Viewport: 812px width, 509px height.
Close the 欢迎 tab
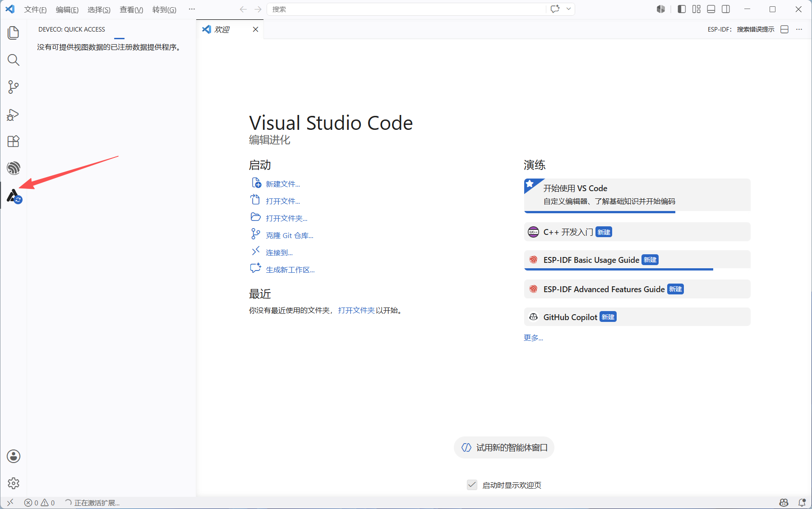256,29
